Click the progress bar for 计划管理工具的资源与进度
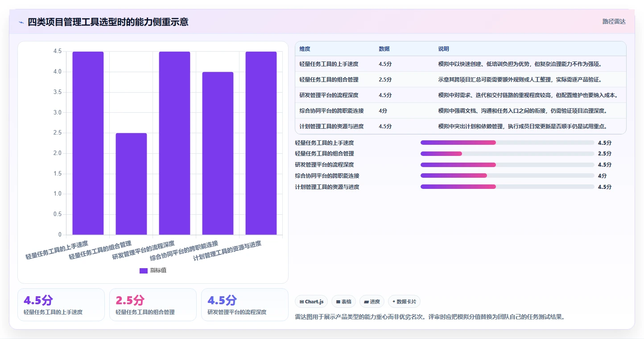 (x=507, y=187)
